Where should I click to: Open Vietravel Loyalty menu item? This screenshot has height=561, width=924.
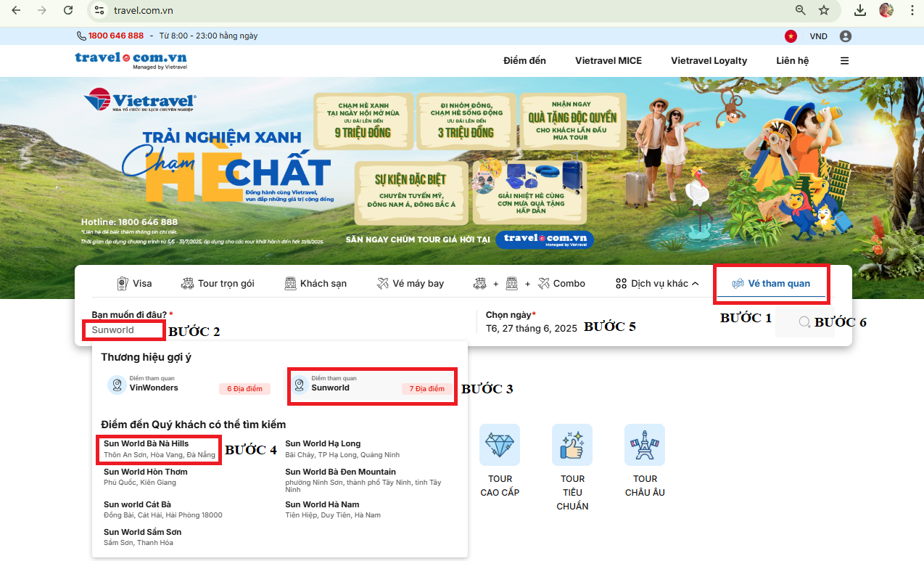click(x=709, y=61)
